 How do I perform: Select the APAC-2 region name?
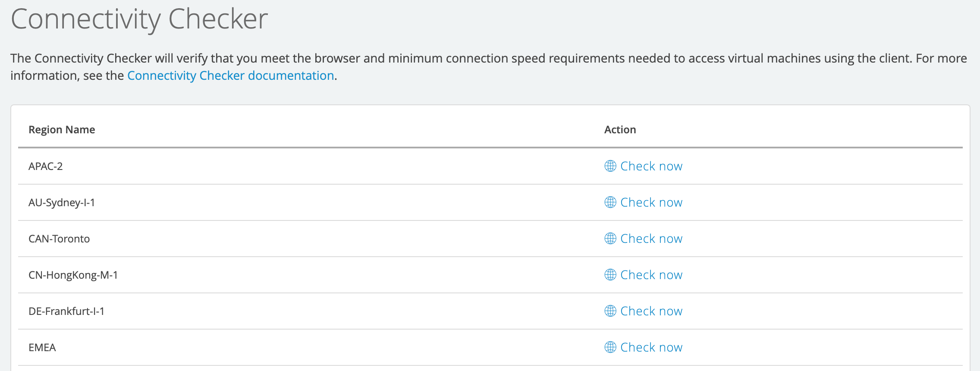pos(46,166)
